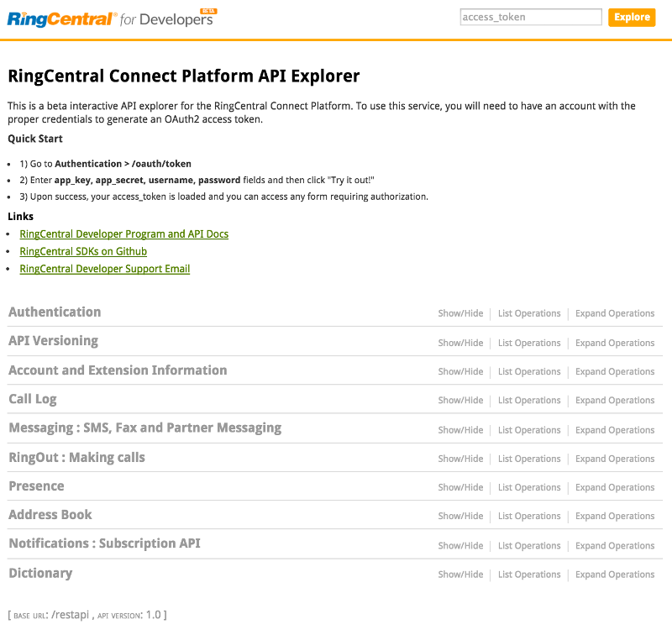Click step 2 text about app_key and app_secret
The height and width of the screenshot is (630, 672).
click(197, 180)
